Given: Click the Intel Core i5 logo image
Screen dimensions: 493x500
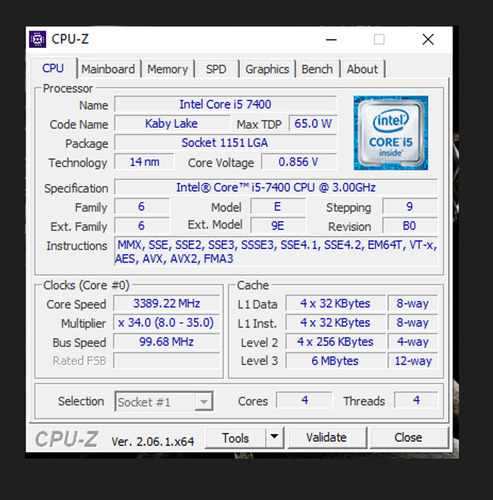Looking at the screenshot, I should click(x=391, y=133).
